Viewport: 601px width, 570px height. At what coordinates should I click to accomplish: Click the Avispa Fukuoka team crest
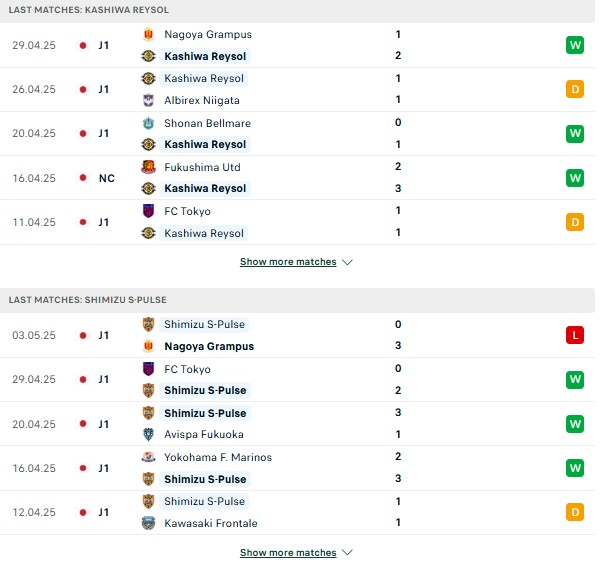tap(148, 434)
